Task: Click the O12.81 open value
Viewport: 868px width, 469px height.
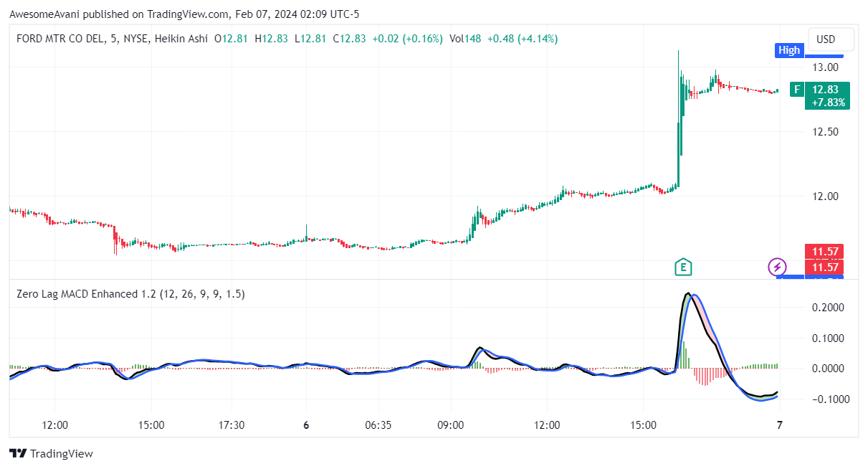Action: (x=232, y=39)
